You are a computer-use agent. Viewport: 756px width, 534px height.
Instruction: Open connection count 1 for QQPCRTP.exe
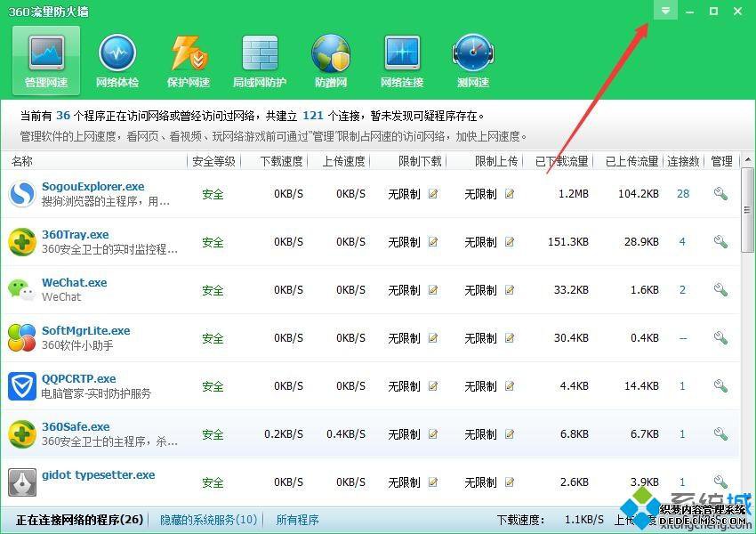[x=682, y=386]
